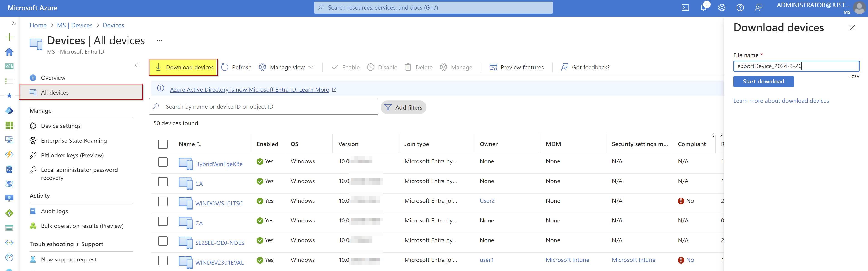Collapse the Devices navigation menu
Screen dimensions: 868x271
pyautogui.click(x=136, y=65)
